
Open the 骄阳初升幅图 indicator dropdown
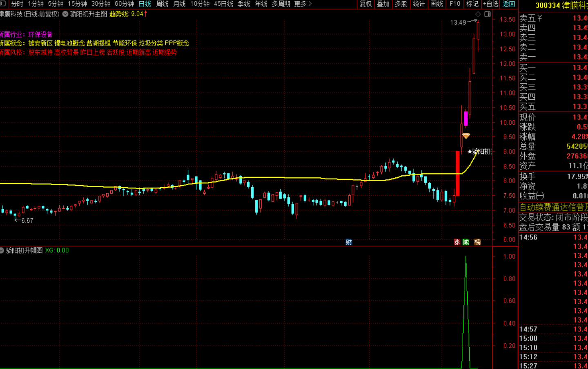[x=2, y=250]
